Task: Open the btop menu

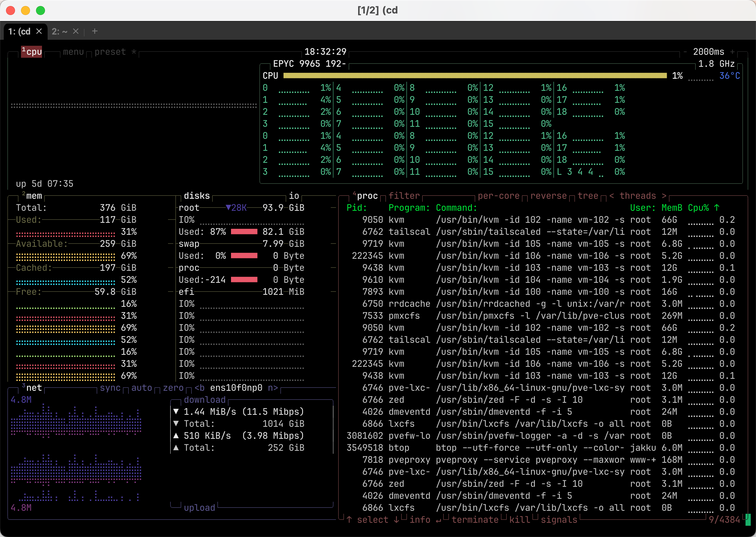Action: (73, 52)
